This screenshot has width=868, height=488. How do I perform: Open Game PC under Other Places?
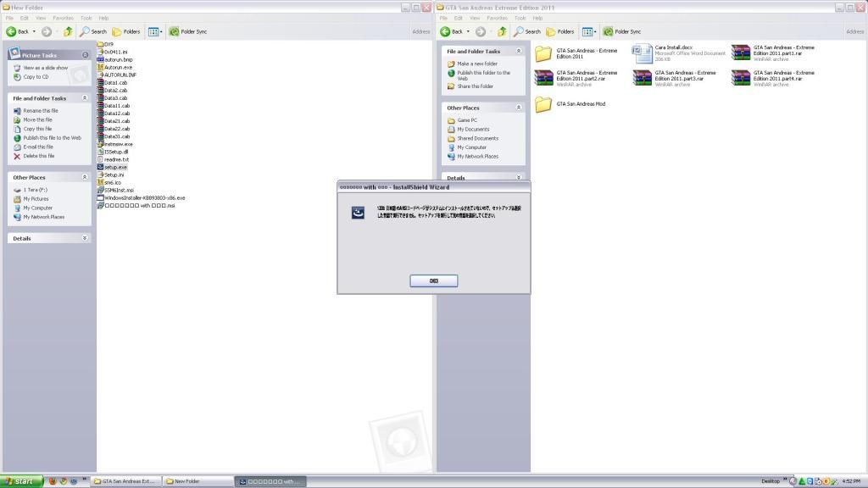click(x=467, y=120)
